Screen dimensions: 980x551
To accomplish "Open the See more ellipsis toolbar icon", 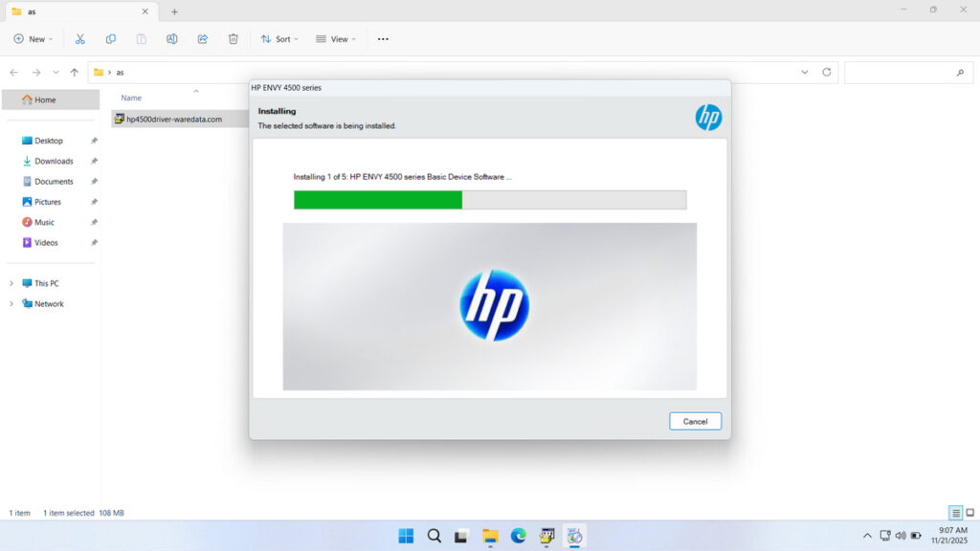I will coord(383,38).
